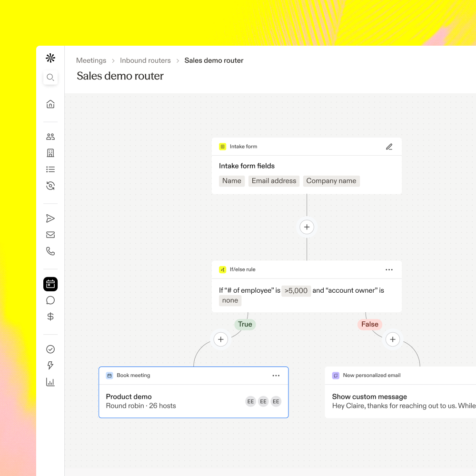Edit Intake form with pencil icon
Screen dimensions: 476x476
point(389,147)
